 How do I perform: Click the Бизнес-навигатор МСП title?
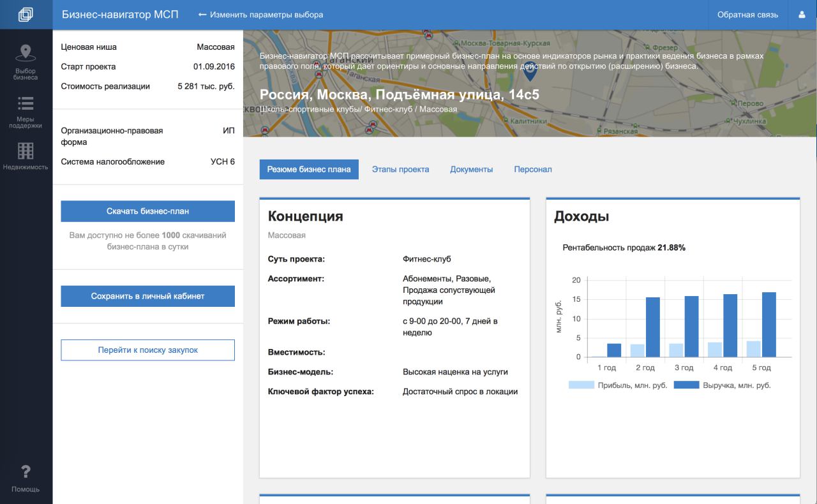point(120,15)
